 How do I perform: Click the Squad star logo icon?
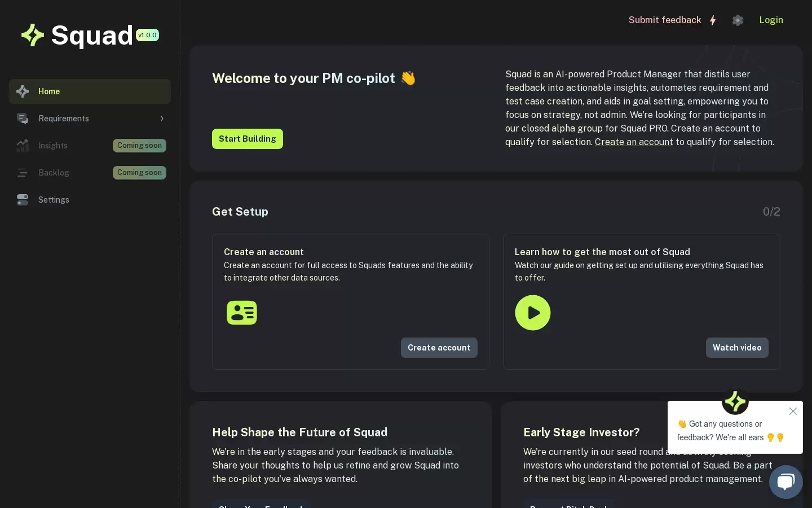click(x=33, y=35)
